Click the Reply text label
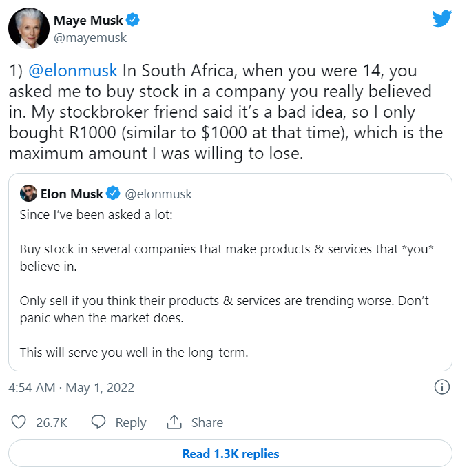This screenshot has height=476, width=458. point(131,423)
